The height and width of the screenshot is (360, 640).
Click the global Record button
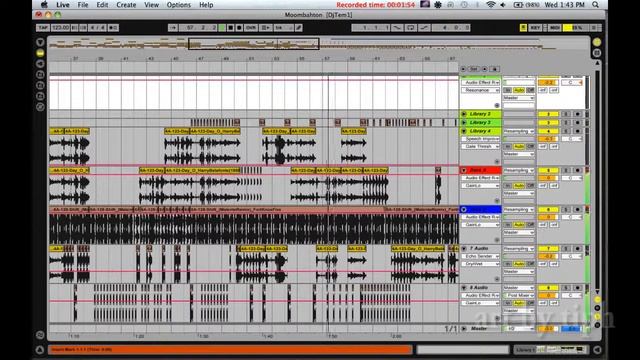240,28
